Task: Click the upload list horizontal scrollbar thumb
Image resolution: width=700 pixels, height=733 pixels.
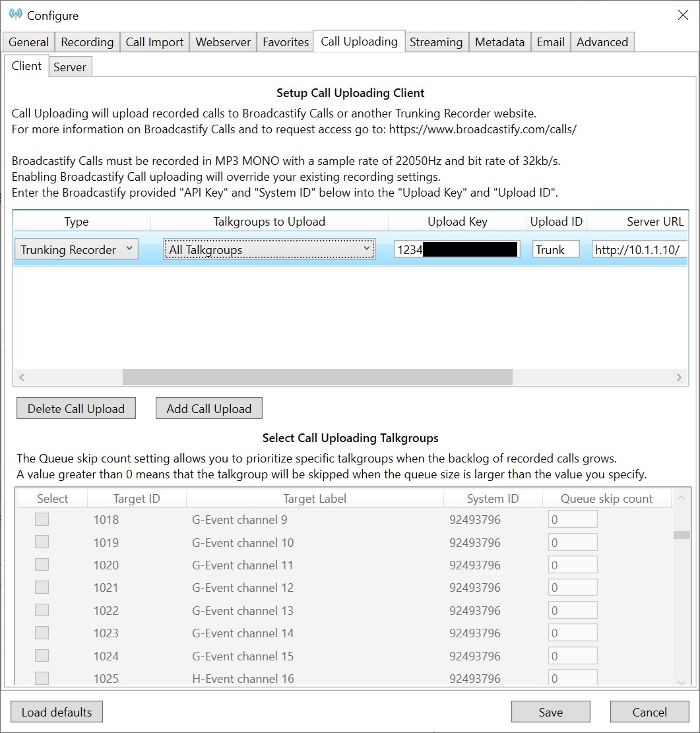Action: click(x=317, y=377)
